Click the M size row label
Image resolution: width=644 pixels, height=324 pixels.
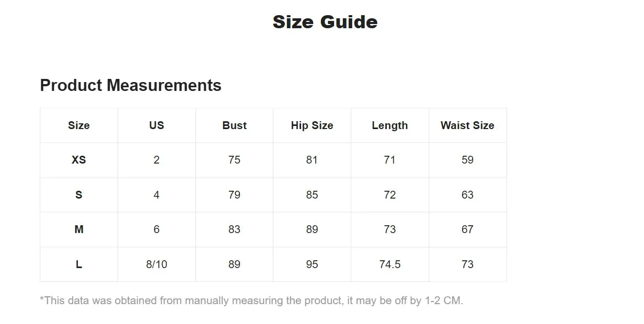tap(79, 229)
